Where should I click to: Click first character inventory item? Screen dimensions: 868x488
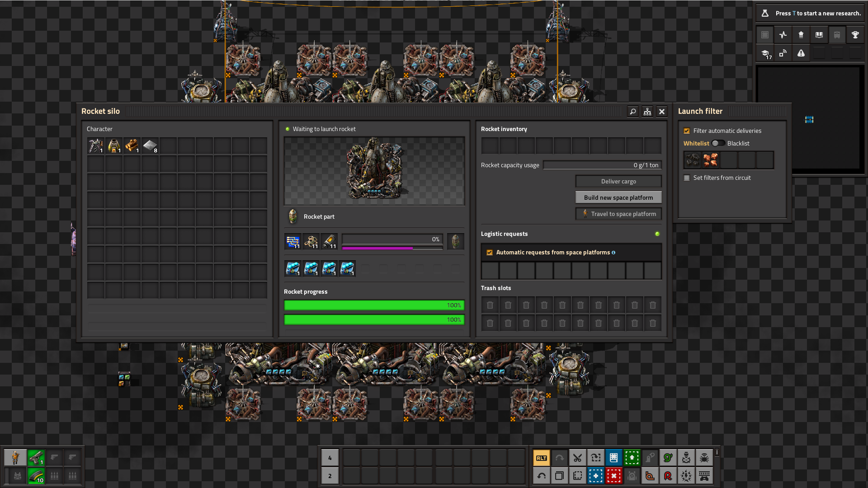(96, 146)
